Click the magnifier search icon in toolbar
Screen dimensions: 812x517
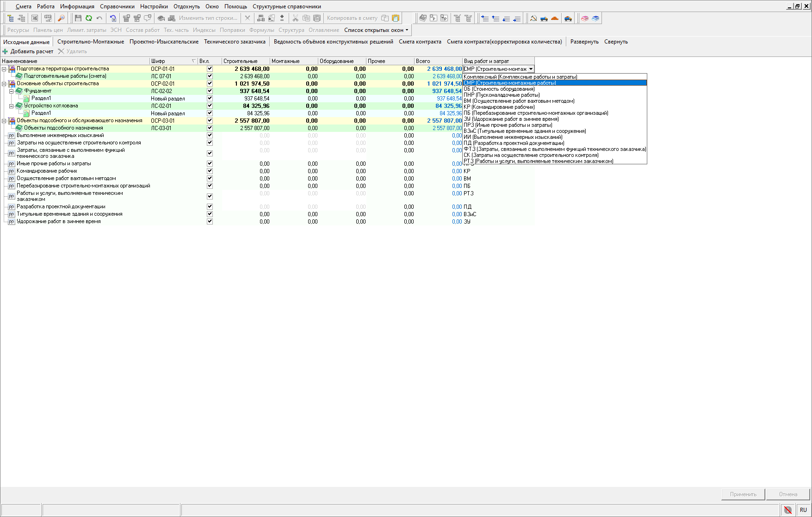point(61,18)
